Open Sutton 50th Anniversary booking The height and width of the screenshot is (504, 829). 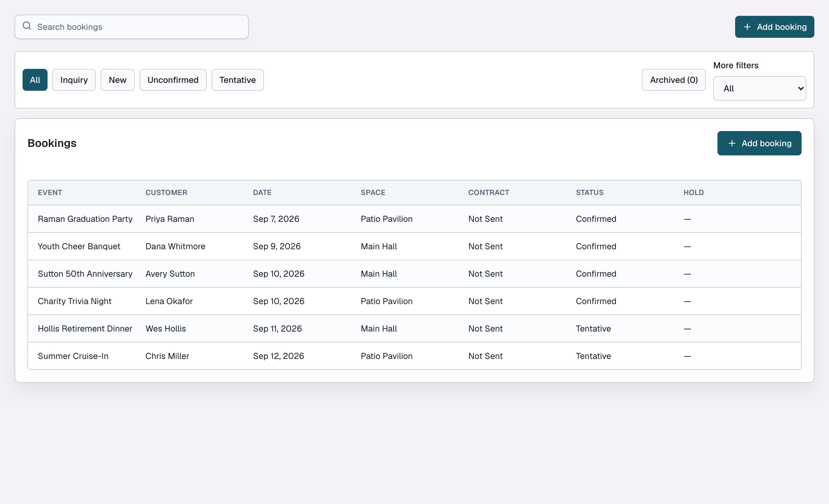point(85,274)
